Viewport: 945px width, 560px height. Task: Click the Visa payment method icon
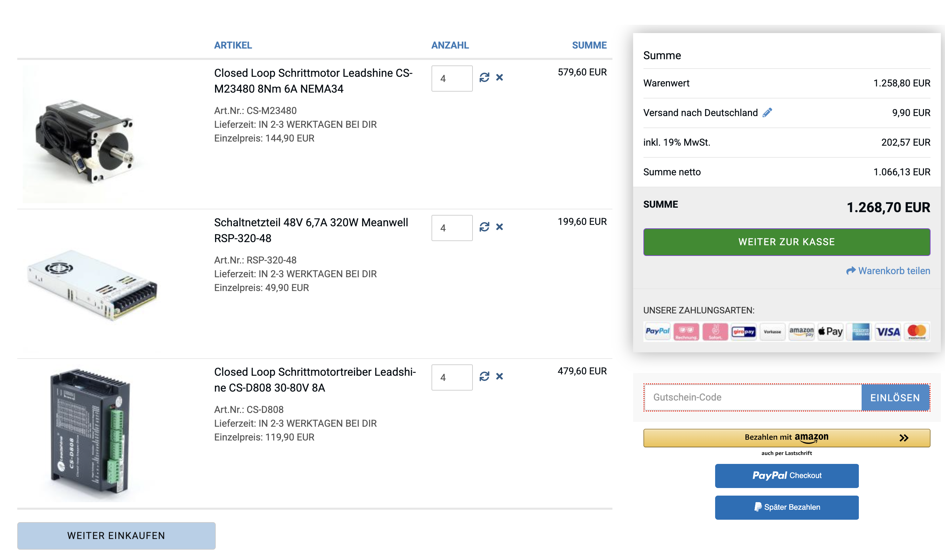click(x=887, y=332)
